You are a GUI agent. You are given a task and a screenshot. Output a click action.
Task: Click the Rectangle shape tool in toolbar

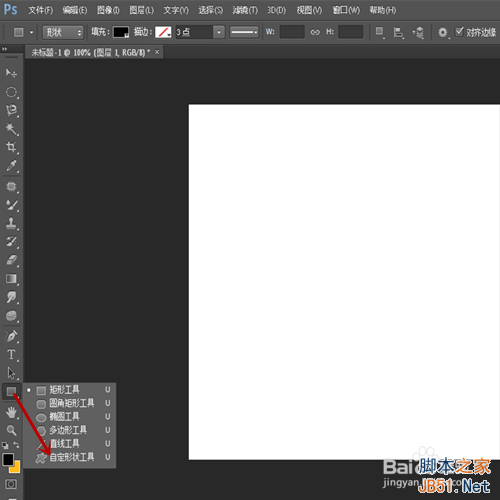[11, 391]
